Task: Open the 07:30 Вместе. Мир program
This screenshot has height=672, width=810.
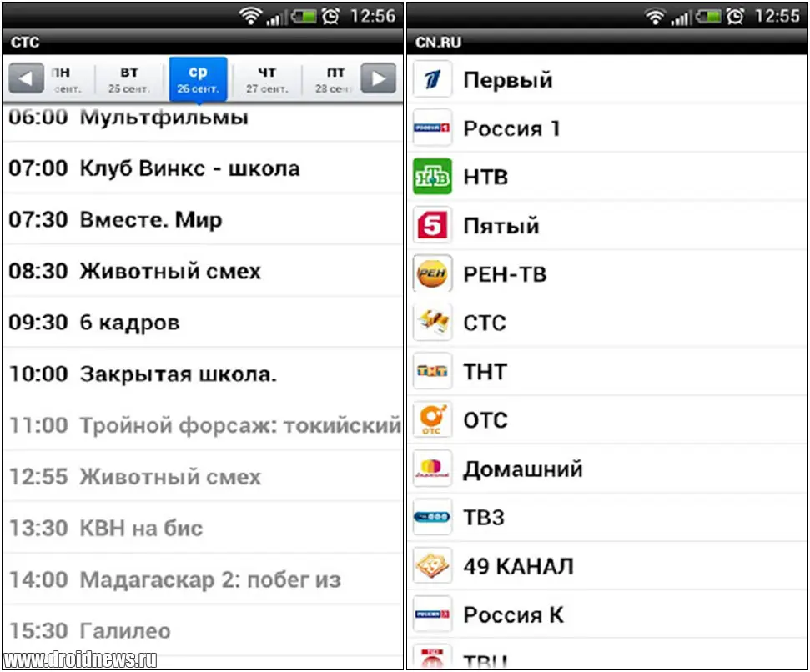Action: click(x=203, y=220)
